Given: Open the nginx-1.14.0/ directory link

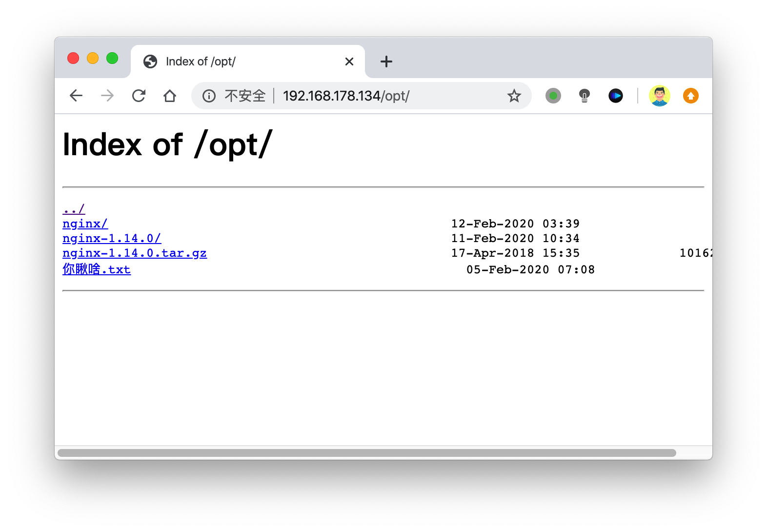Looking at the screenshot, I should click(112, 239).
